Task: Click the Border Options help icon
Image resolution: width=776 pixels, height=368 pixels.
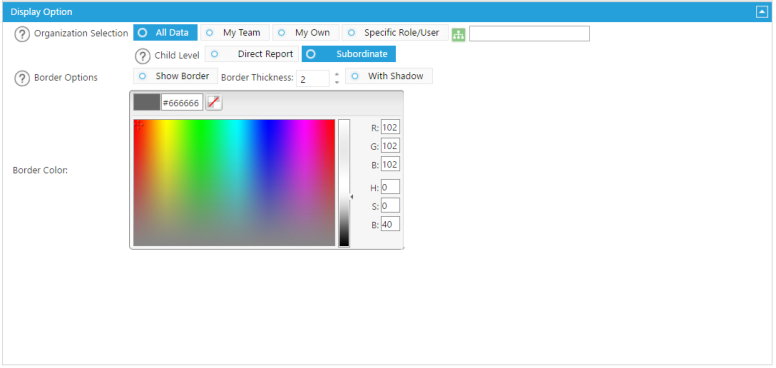Action: click(x=22, y=78)
